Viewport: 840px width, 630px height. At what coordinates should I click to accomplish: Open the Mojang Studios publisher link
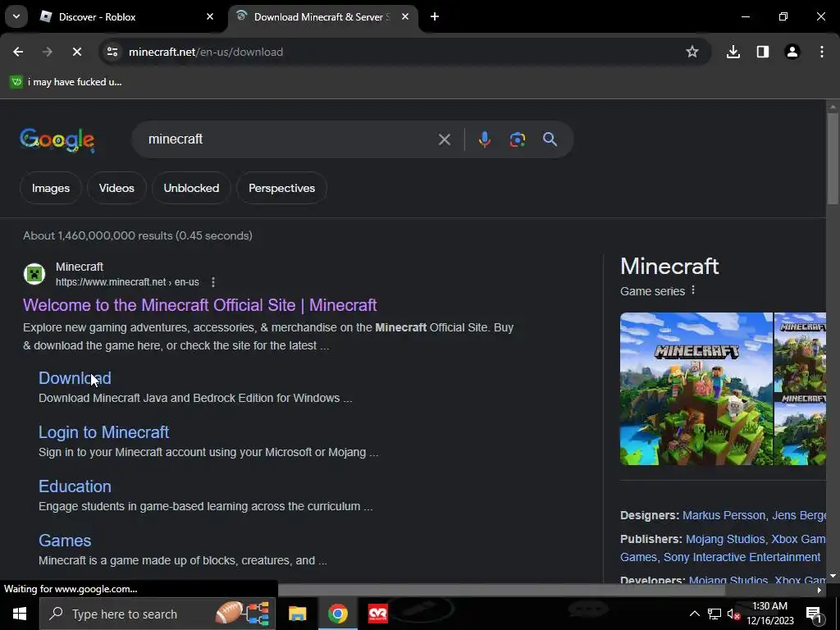point(725,539)
